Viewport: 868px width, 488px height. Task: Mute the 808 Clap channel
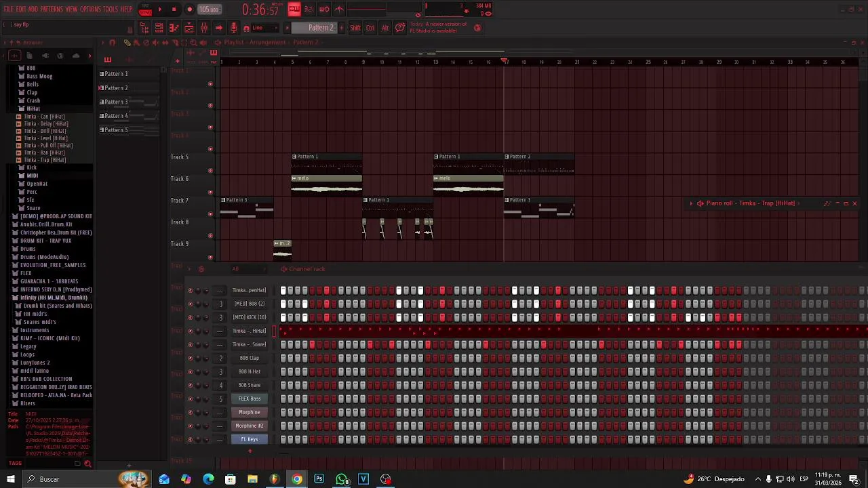pos(190,358)
